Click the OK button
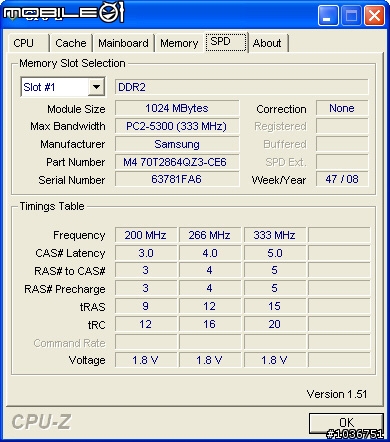This screenshot has height=442, width=390. coord(346,423)
